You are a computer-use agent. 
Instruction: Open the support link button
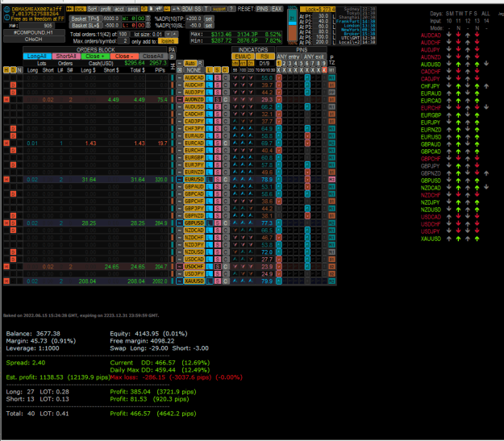click(x=219, y=9)
